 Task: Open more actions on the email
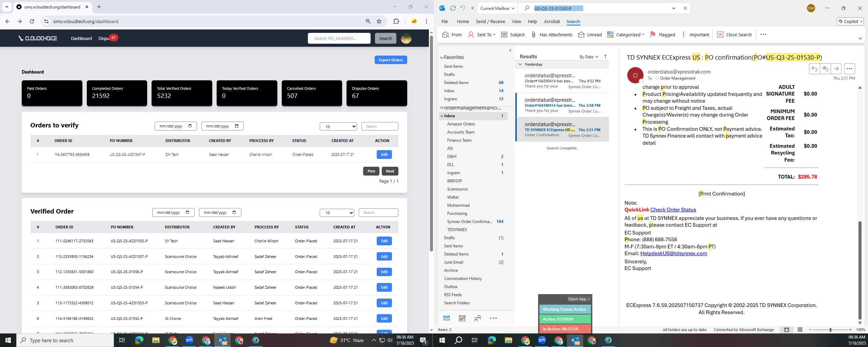click(x=849, y=69)
